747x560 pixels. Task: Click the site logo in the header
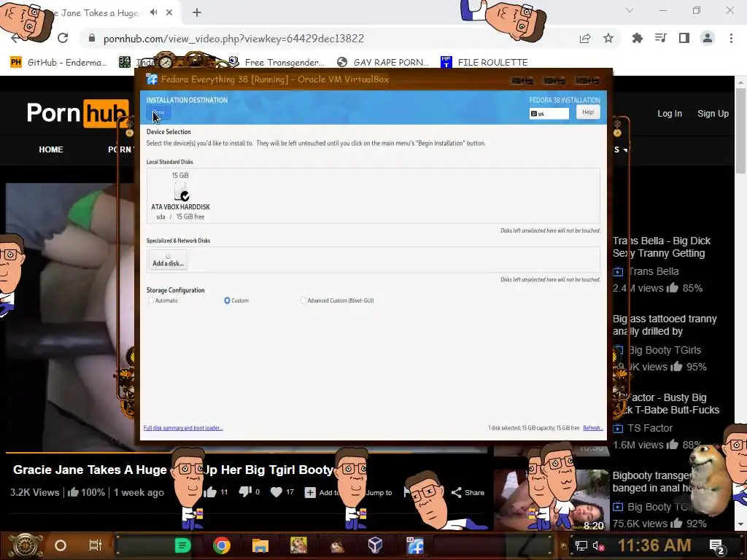coord(77,113)
